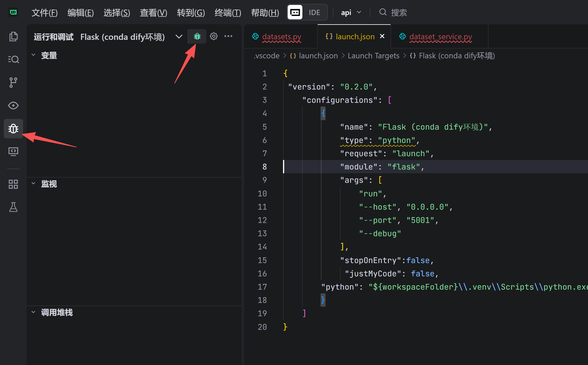Expand debug configuration dropdown chevron
The width and height of the screenshot is (588, 365).
pos(179,37)
